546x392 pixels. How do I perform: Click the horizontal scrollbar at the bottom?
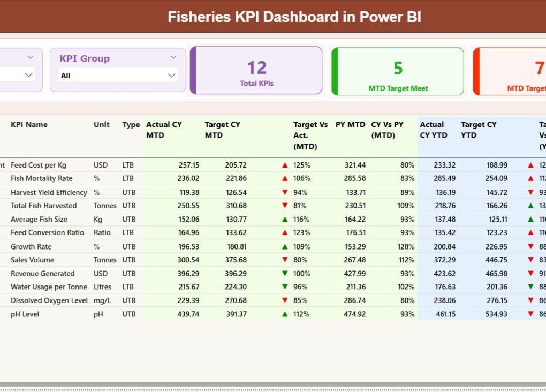click(273, 381)
